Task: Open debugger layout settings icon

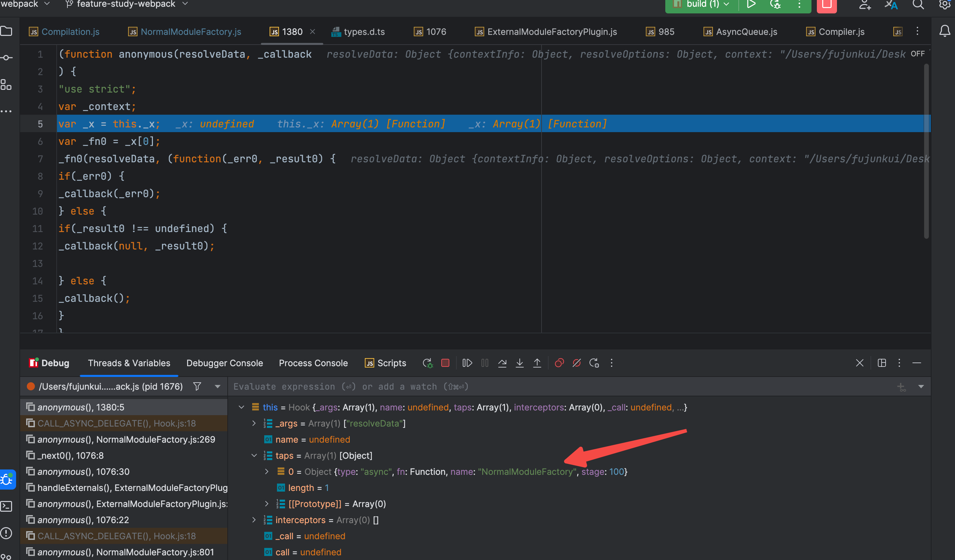Action: [882, 363]
